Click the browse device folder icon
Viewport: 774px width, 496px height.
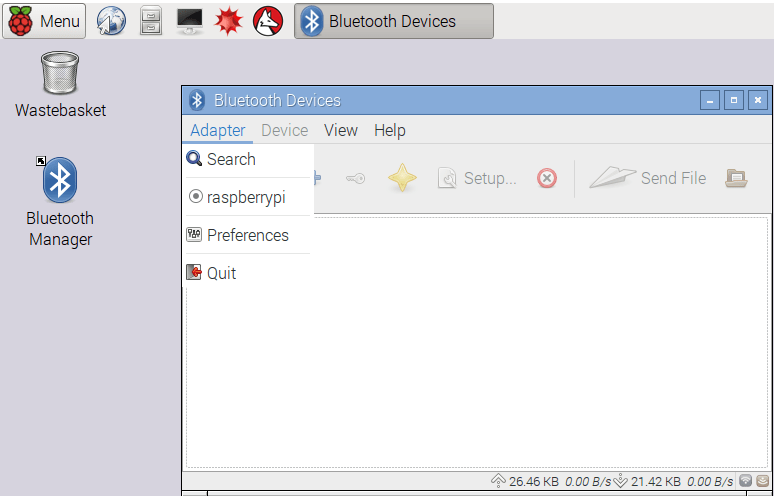(736, 178)
